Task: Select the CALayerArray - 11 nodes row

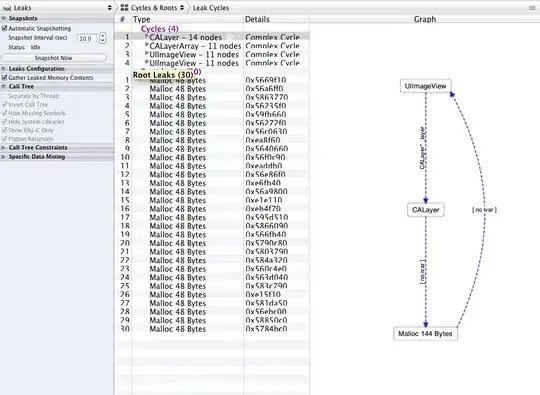Action: click(212, 46)
